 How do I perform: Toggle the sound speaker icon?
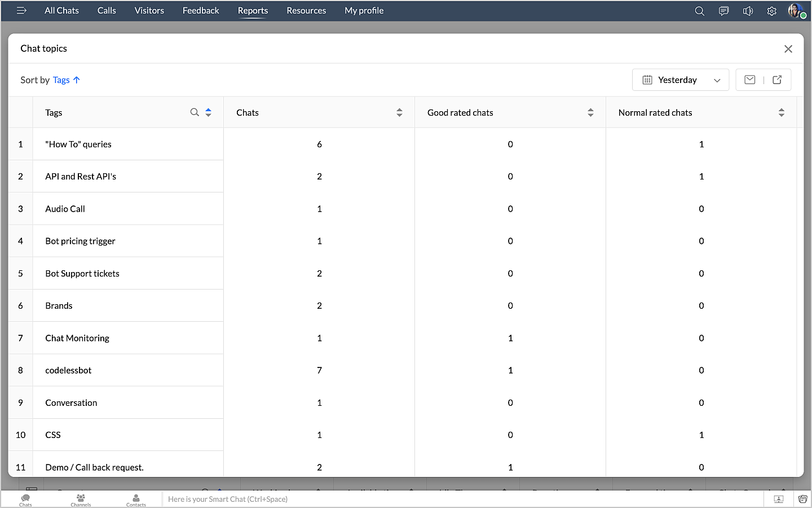click(748, 11)
